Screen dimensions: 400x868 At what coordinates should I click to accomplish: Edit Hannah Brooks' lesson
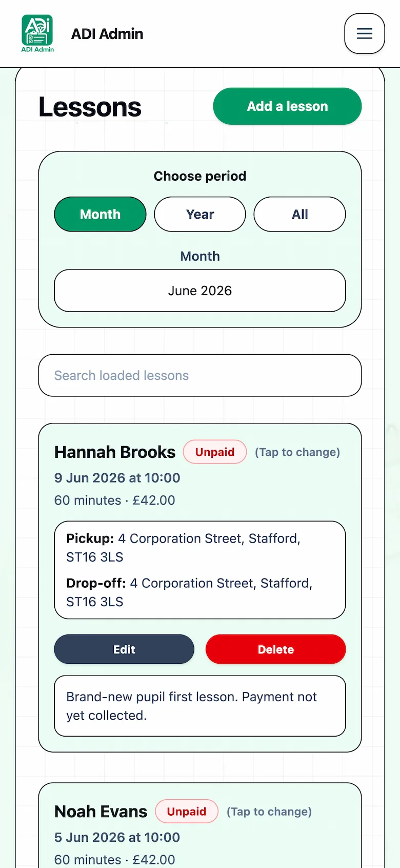[124, 649]
